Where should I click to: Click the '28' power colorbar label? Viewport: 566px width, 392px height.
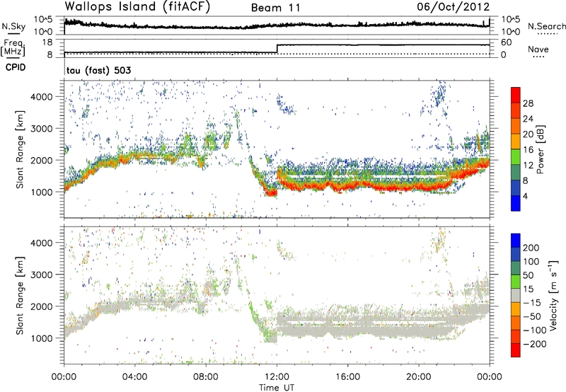(x=528, y=103)
